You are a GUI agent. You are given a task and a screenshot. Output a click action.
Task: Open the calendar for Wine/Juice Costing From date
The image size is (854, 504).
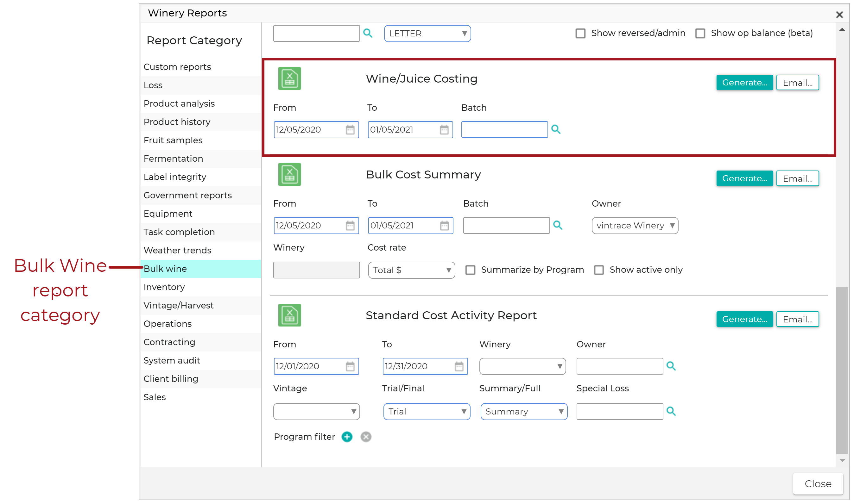[x=350, y=129]
